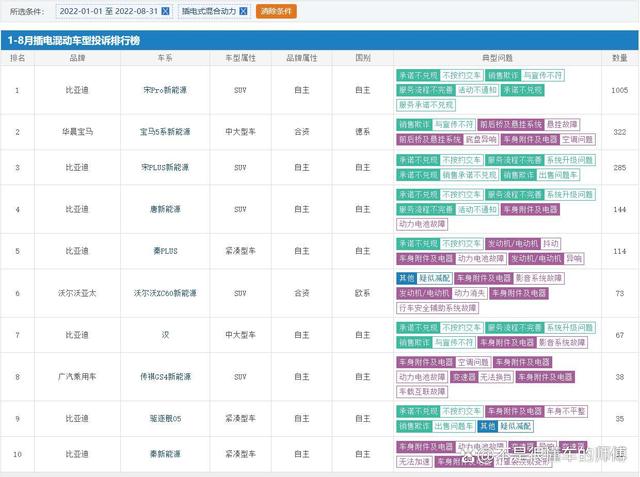Remove the 2022-01-01 至 2022-08-31 date filter X

(165, 11)
